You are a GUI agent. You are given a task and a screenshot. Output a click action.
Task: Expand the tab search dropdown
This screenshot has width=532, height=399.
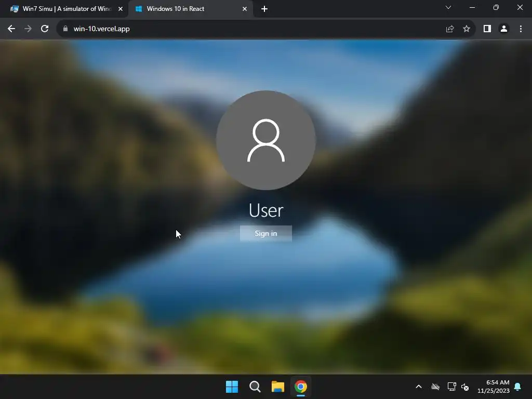coord(448,7)
